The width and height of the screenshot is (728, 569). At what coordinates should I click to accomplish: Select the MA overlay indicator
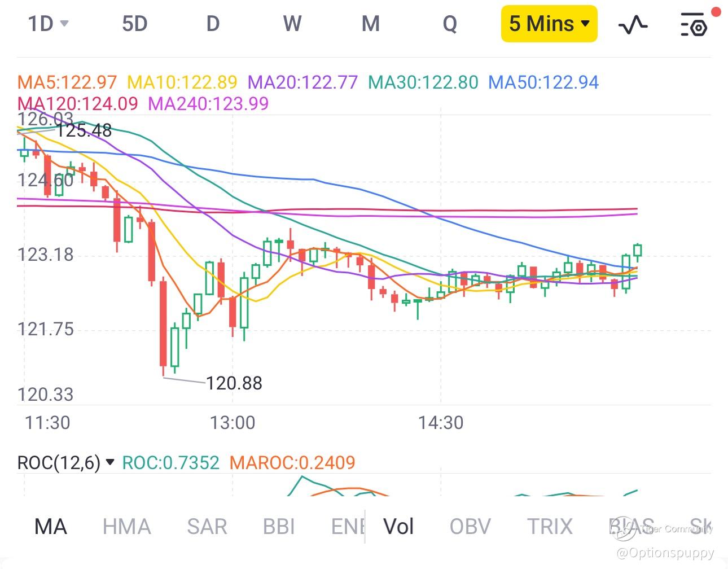point(51,527)
